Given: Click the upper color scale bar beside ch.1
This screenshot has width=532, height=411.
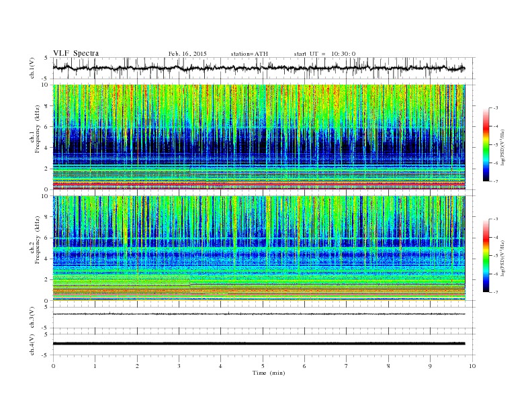Looking at the screenshot, I should (486, 144).
